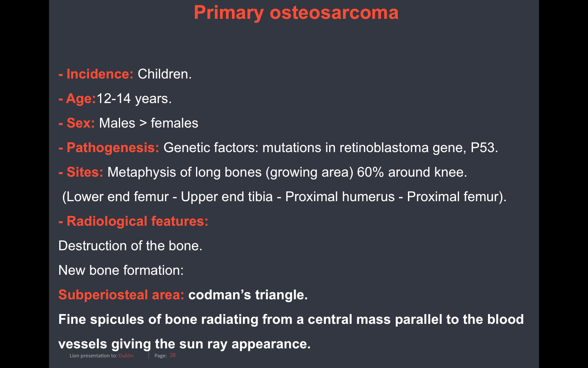The height and width of the screenshot is (368, 588).
Task: Select the word 'Children.' on the slide
Action: [x=165, y=74]
